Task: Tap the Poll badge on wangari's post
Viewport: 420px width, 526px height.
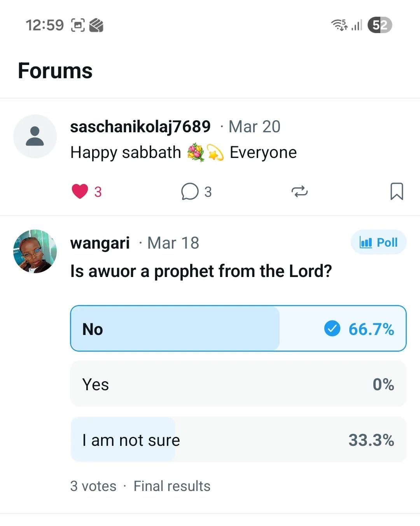Action: point(378,242)
